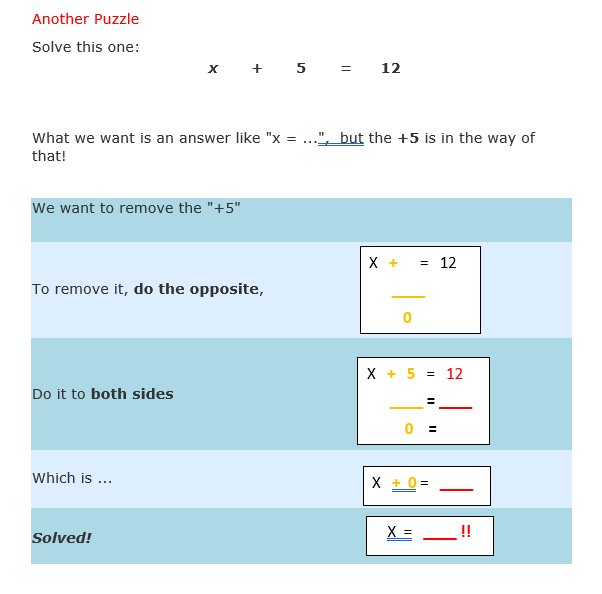Click the black "12" in the first equation box
Viewport: 602px width, 594px height.
pyautogui.click(x=448, y=263)
